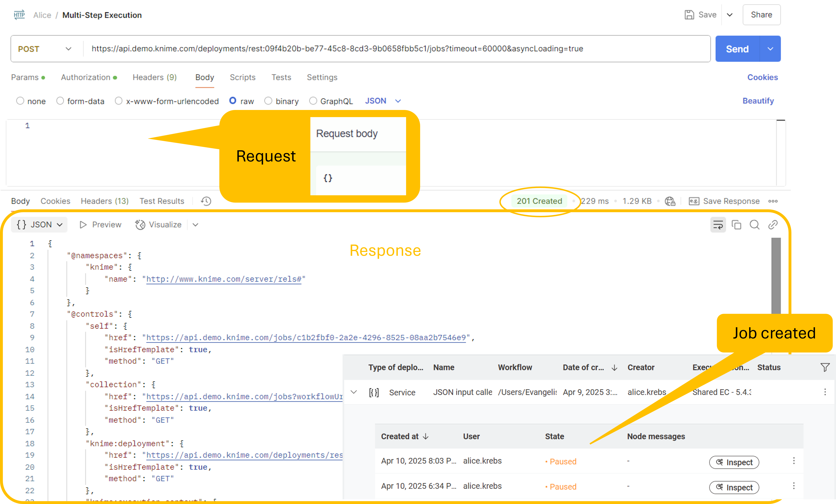Toggle the wrap lines icon in response
Image resolution: width=836 pixels, height=504 pixels.
tap(718, 225)
